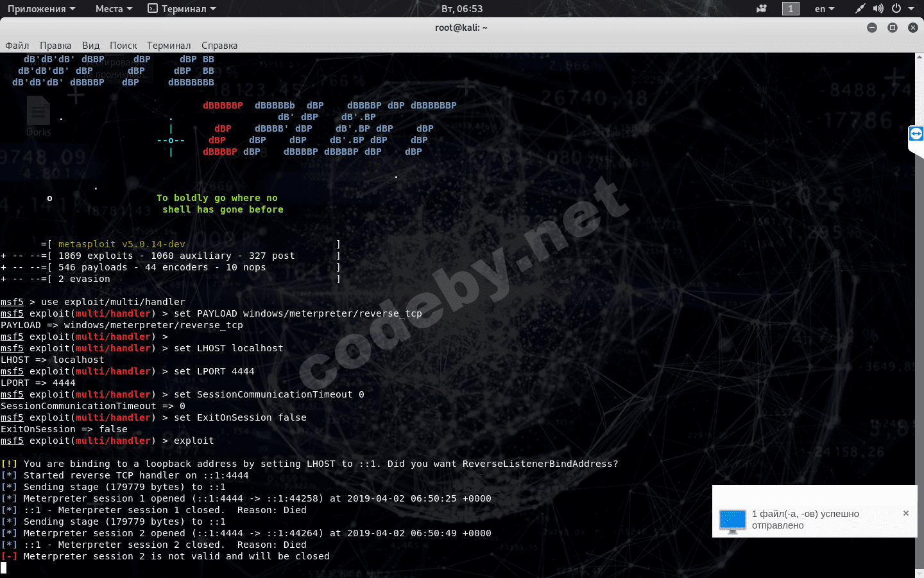This screenshot has height=578, width=924.
Task: Click the people icon in the top bar
Action: (762, 9)
